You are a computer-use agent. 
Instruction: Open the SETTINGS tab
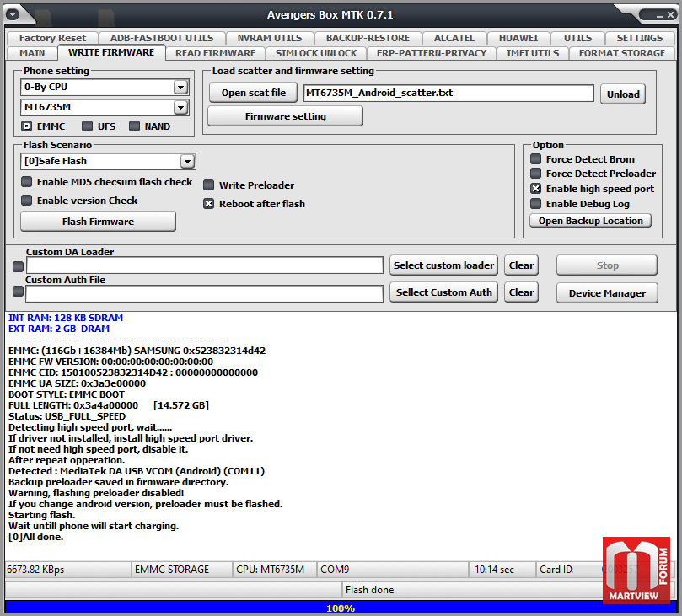click(639, 38)
